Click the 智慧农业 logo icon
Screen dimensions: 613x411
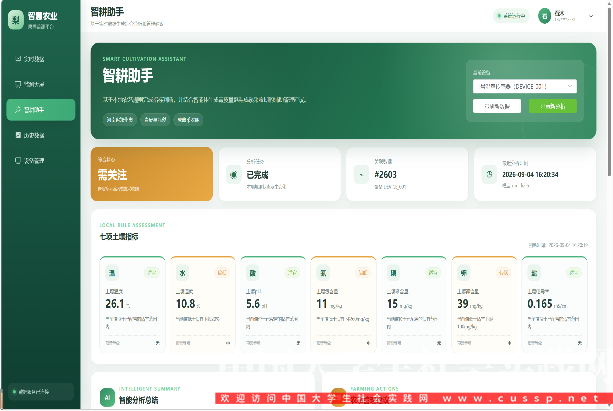click(16, 20)
